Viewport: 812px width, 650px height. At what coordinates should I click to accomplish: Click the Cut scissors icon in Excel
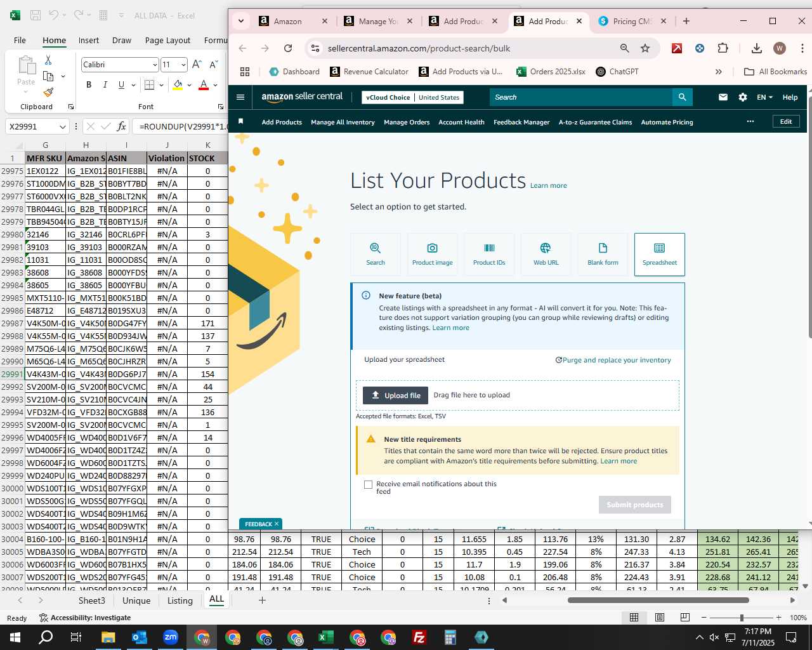click(48, 60)
